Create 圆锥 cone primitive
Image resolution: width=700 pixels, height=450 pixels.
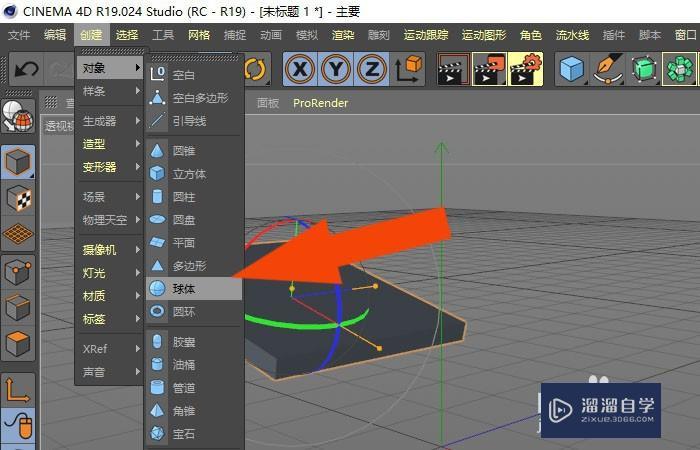(x=194, y=151)
